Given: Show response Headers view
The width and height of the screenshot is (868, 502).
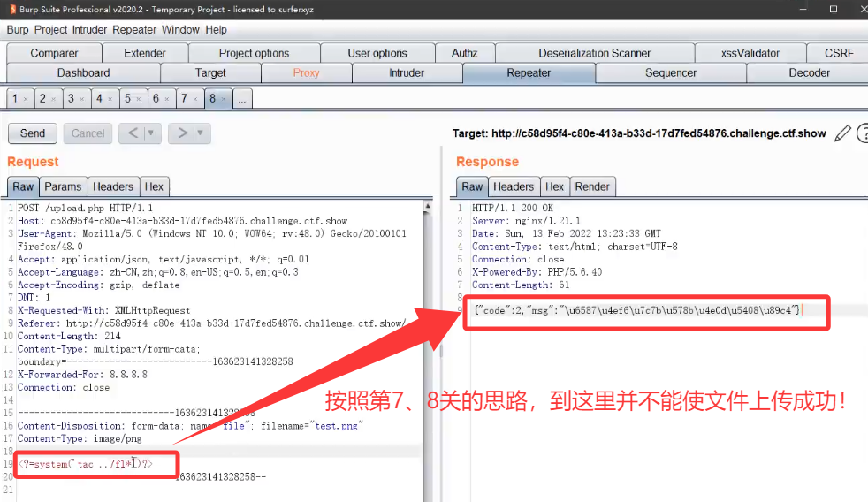Looking at the screenshot, I should coord(514,186).
